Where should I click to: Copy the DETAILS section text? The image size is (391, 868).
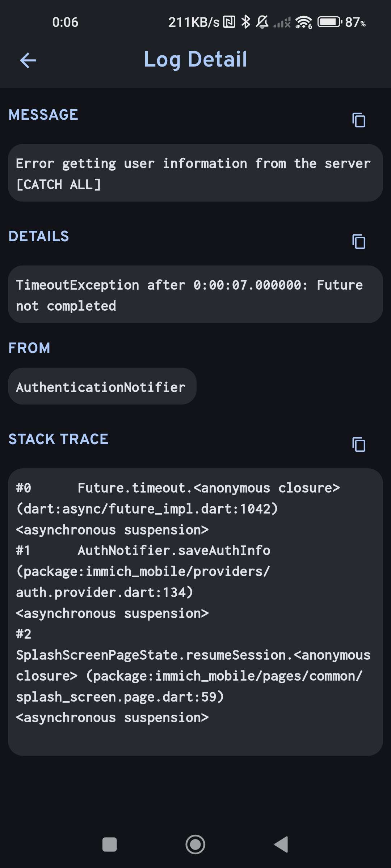point(358,242)
